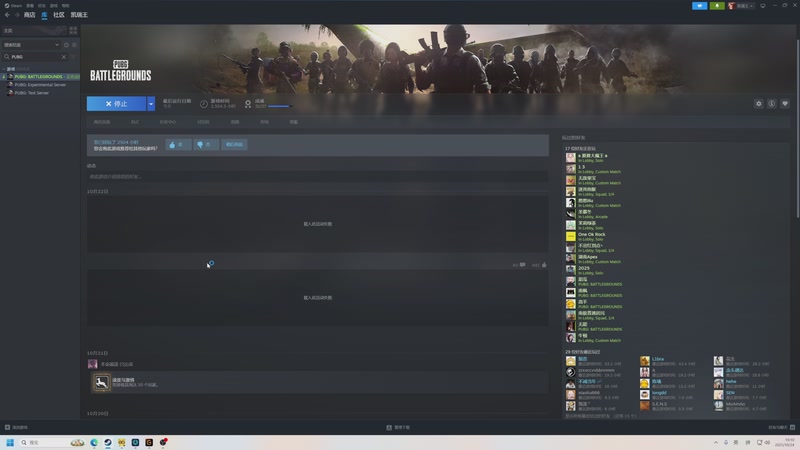Click the game info icon
Image resolution: width=800 pixels, height=450 pixels.
(772, 104)
